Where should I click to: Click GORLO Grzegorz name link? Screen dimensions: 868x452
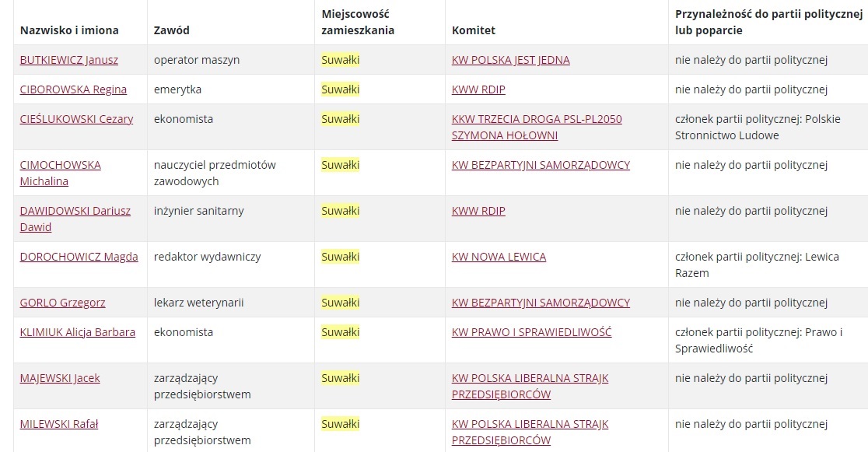(62, 303)
